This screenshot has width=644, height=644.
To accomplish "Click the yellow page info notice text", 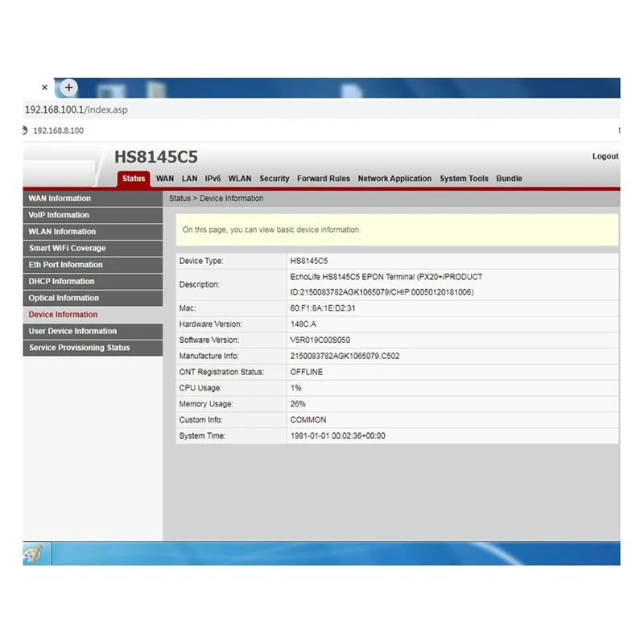I will [x=271, y=230].
